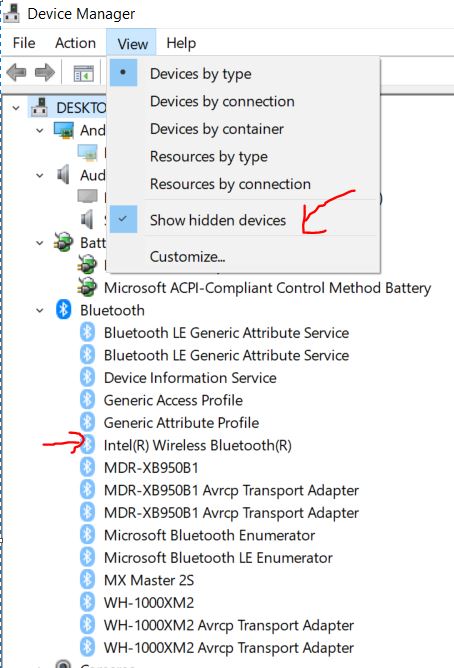Viewport: 454px width, 668px height.
Task: Click the Bluetooth category icon
Action: pos(63,309)
